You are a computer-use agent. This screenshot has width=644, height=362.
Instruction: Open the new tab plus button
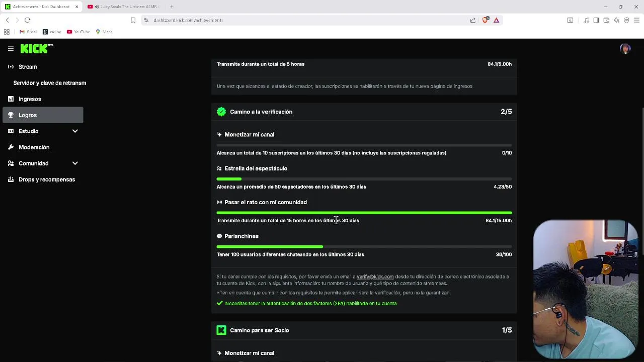(x=172, y=7)
